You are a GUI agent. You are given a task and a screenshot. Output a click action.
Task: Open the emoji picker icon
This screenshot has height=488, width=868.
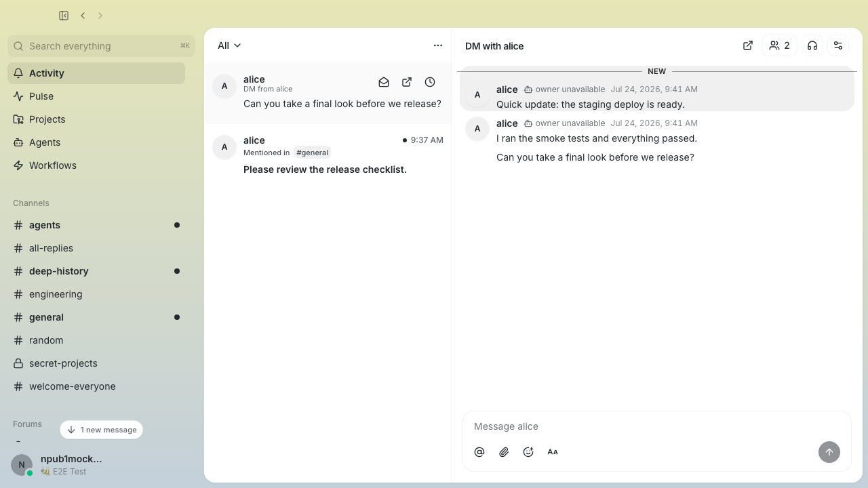528,452
